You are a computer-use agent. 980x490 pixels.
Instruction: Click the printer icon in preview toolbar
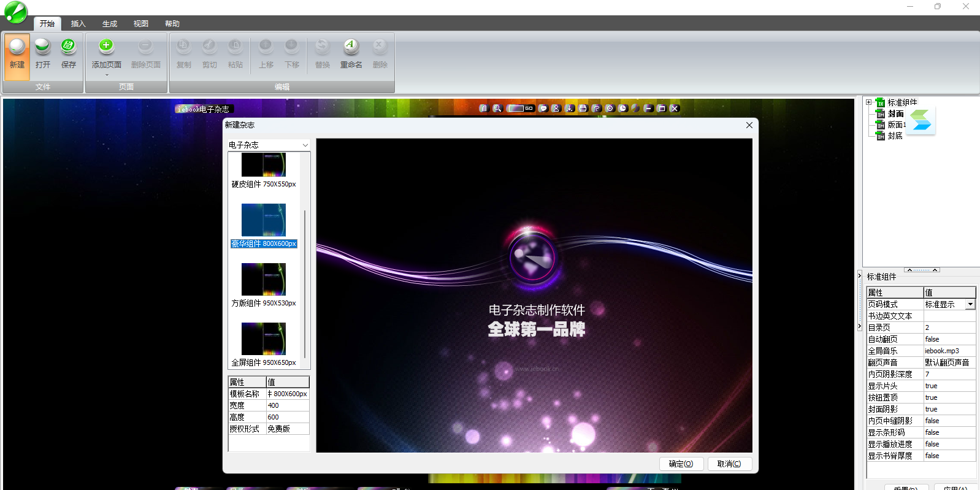point(583,108)
